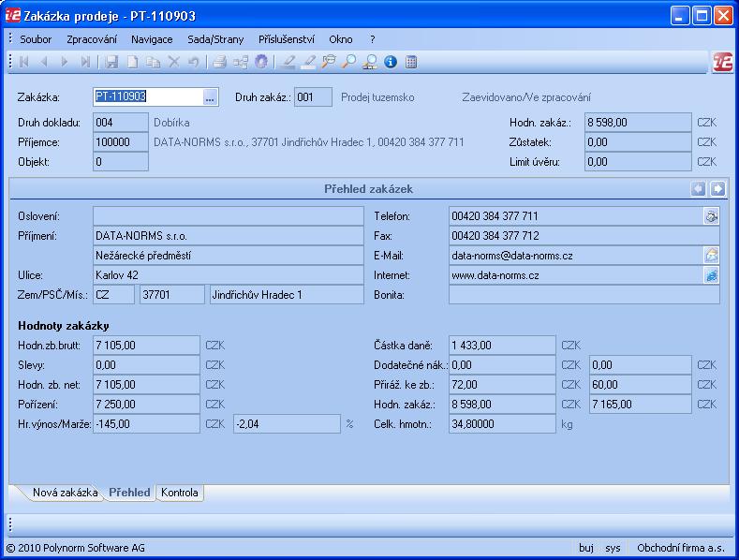Switch to the Přehled tab
The image size is (739, 560).
tap(129, 493)
